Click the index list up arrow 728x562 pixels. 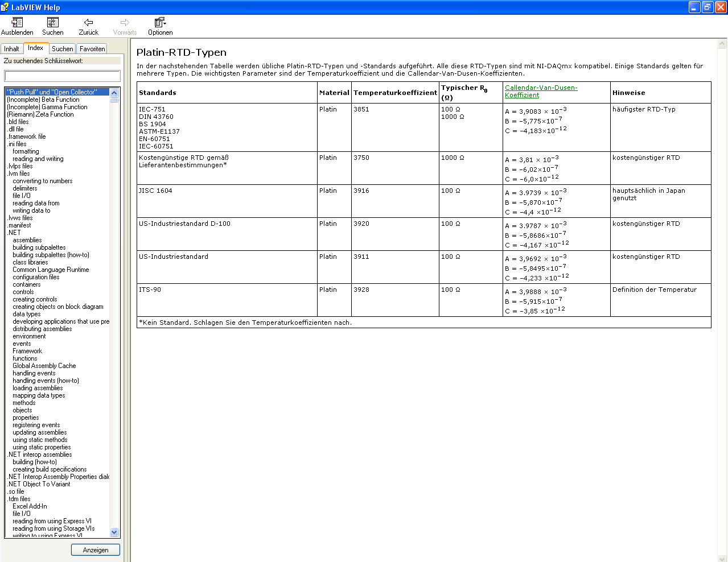[x=114, y=92]
